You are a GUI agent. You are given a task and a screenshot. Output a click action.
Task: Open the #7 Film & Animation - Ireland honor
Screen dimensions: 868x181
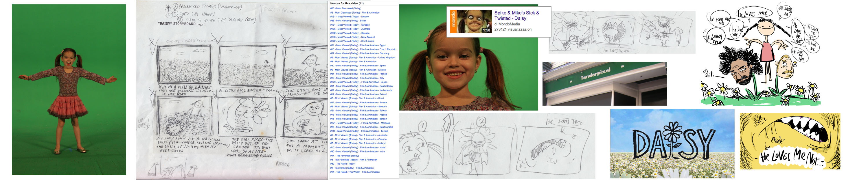[358, 143]
